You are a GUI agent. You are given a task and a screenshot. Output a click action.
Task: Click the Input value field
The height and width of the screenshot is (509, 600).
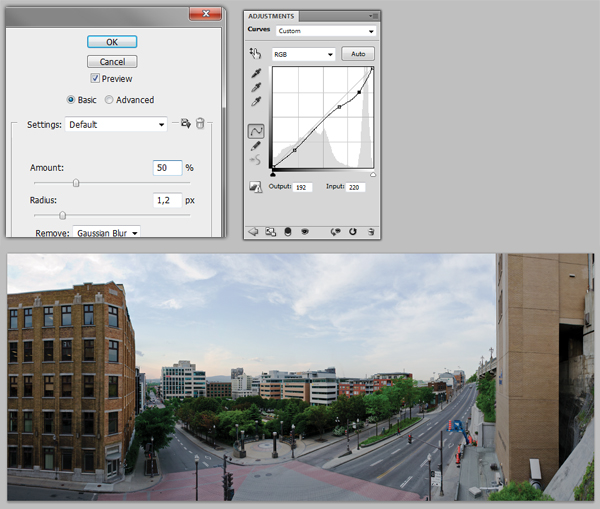coord(355,187)
